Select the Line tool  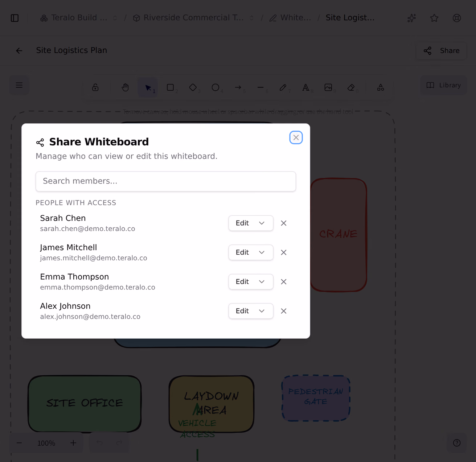[x=260, y=87]
